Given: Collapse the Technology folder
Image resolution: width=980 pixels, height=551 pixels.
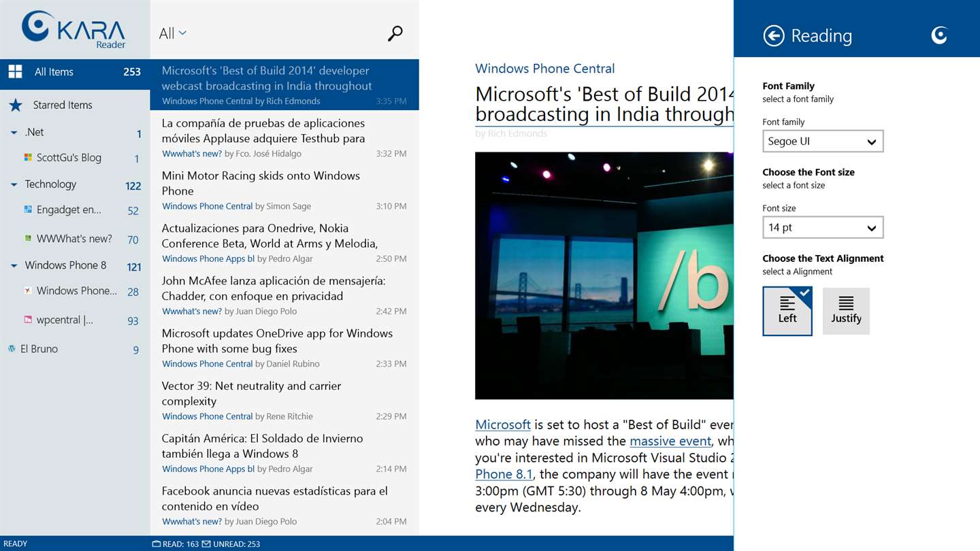Looking at the screenshot, I should (x=14, y=184).
